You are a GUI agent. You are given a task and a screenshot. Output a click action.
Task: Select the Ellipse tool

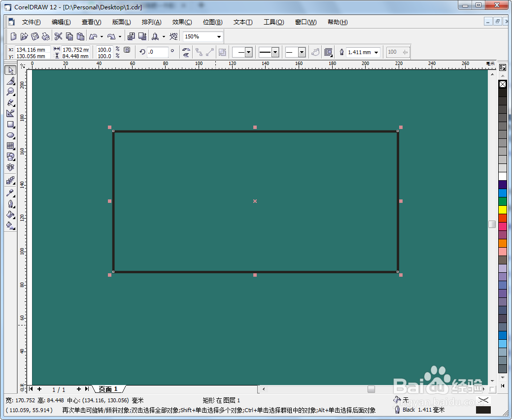click(x=10, y=135)
